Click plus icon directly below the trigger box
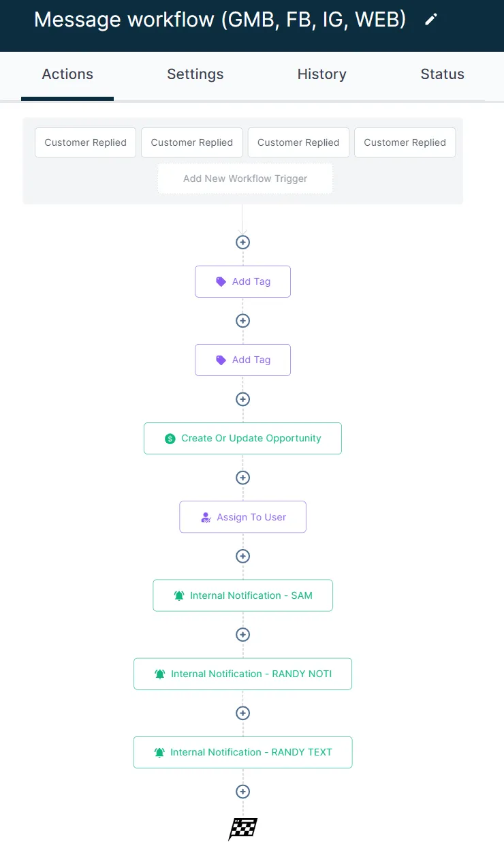This screenshot has width=504, height=842. click(242, 242)
